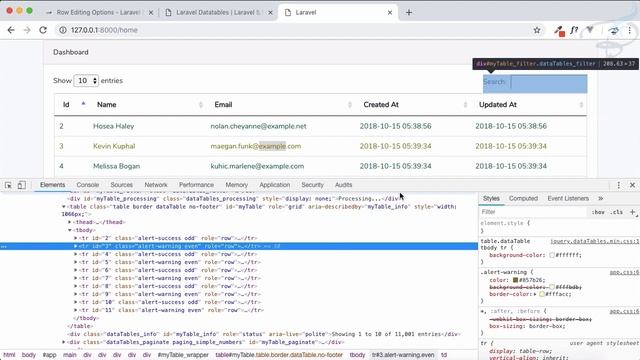The width and height of the screenshot is (640, 360).
Task: Open the Security panel tab
Action: coord(313,185)
